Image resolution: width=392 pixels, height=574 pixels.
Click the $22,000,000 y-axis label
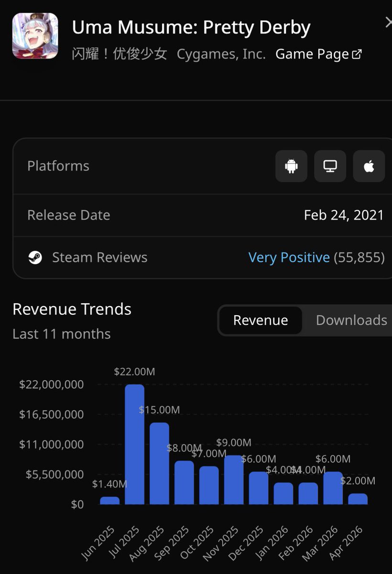pyautogui.click(x=52, y=385)
